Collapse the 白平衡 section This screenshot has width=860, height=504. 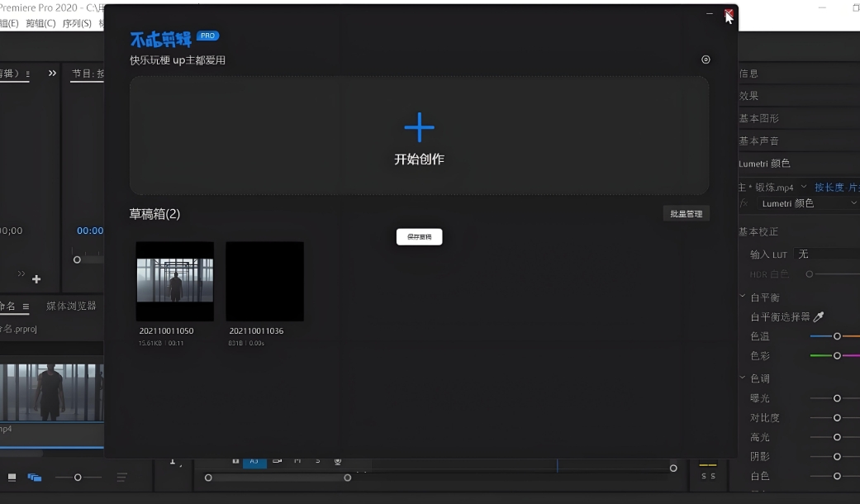click(743, 297)
